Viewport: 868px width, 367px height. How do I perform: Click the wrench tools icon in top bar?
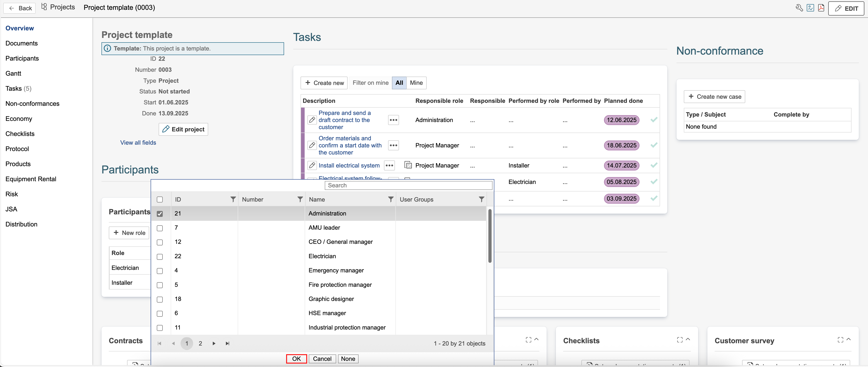(799, 8)
